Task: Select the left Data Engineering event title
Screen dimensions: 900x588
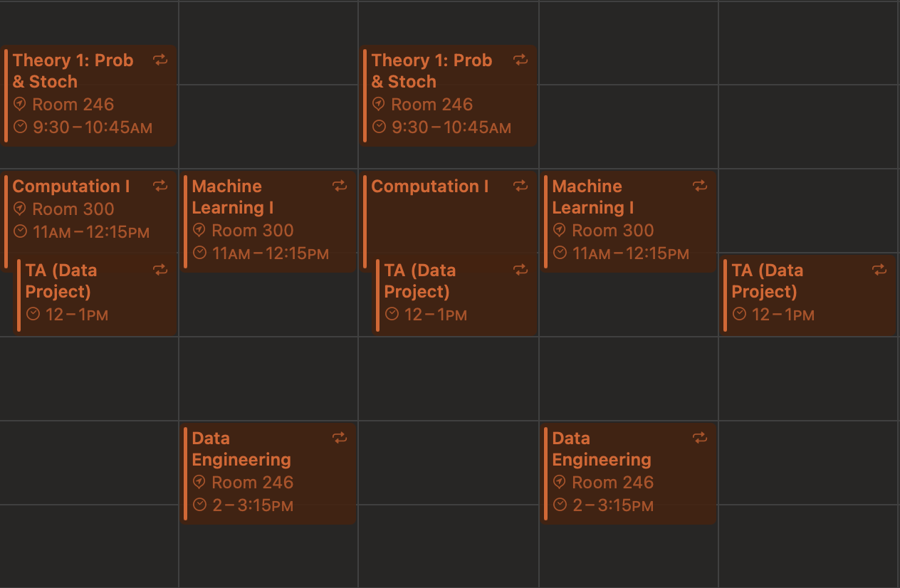Action: click(241, 448)
